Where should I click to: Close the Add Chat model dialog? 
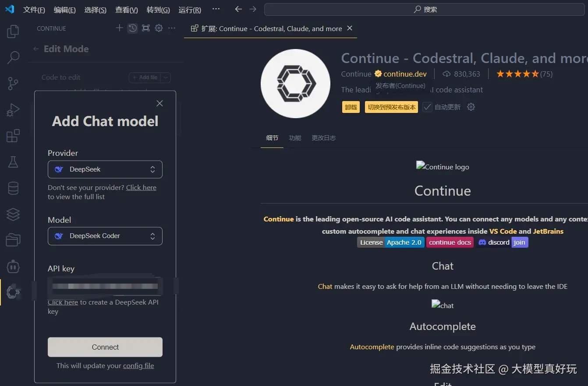pyautogui.click(x=159, y=103)
